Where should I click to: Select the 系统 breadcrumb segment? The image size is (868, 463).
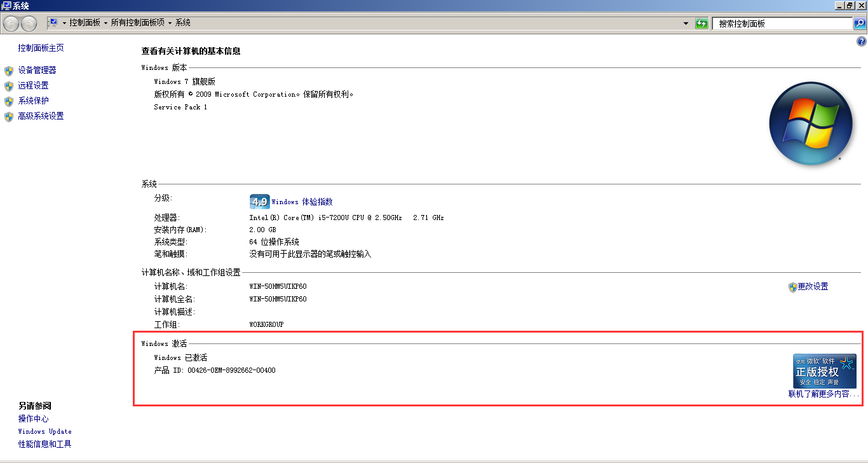(183, 23)
